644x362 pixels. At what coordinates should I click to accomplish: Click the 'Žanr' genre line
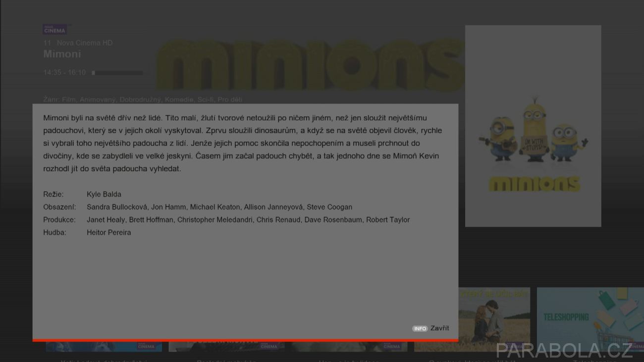(x=143, y=100)
